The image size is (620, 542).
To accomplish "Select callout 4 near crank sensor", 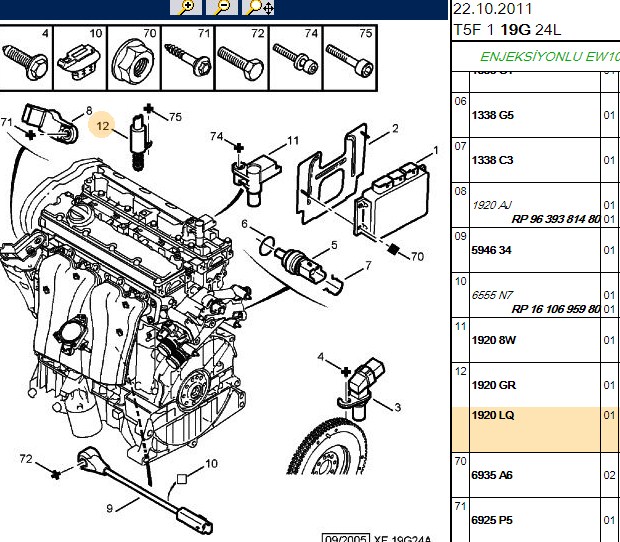I will click(x=320, y=357).
